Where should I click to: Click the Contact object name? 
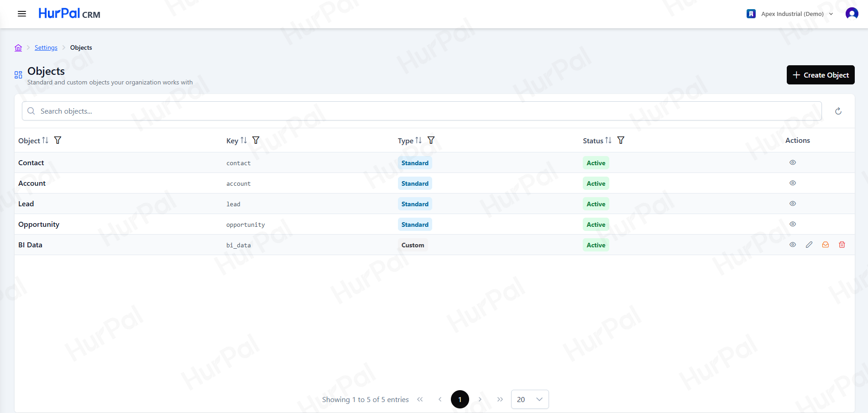click(x=31, y=163)
